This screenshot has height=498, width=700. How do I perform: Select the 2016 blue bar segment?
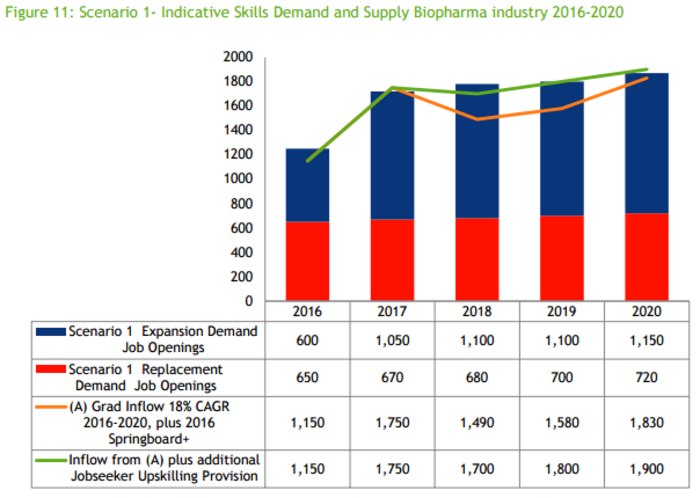click(308, 185)
